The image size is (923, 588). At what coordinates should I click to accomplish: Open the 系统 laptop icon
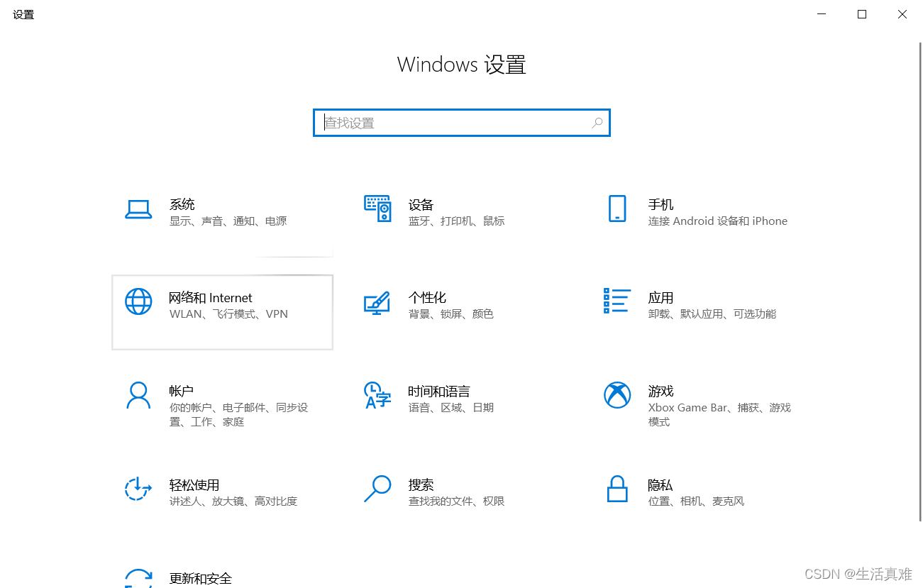coord(138,209)
